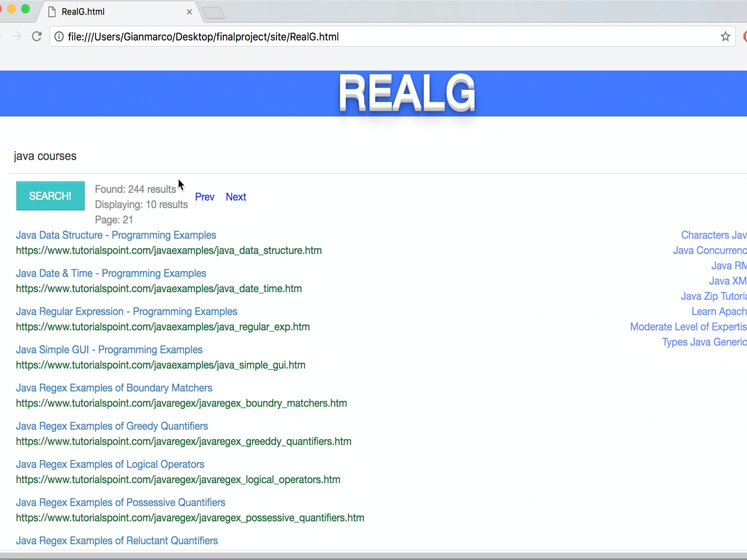The height and width of the screenshot is (560, 747).
Task: Open Java Regular Expression examples link
Action: pos(126,311)
